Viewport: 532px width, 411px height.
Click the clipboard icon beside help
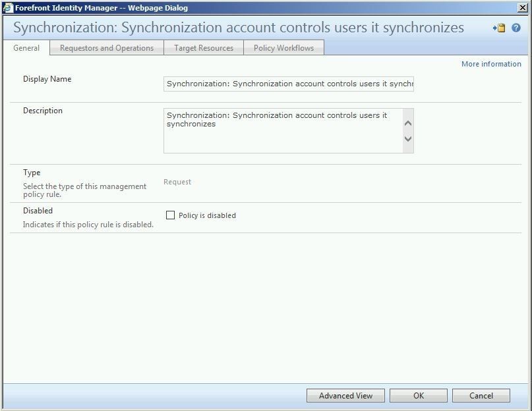point(500,28)
